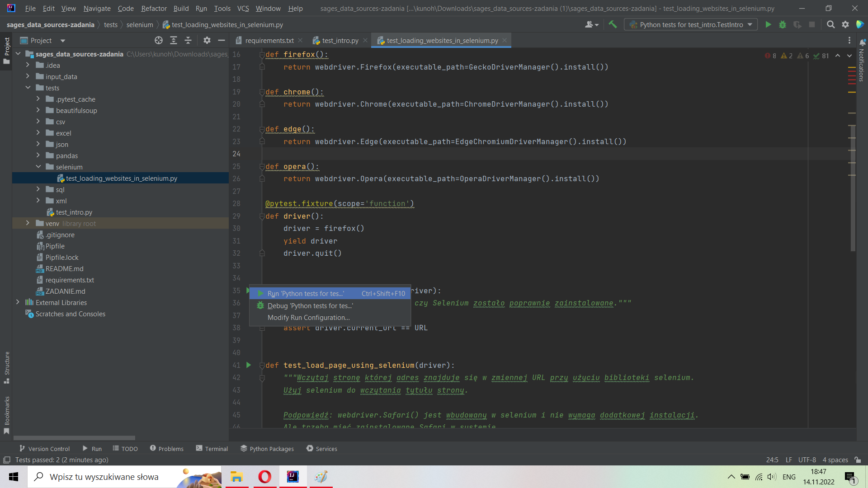The width and height of the screenshot is (868, 488).
Task: Click Select Opened File target icon
Action: coord(159,41)
